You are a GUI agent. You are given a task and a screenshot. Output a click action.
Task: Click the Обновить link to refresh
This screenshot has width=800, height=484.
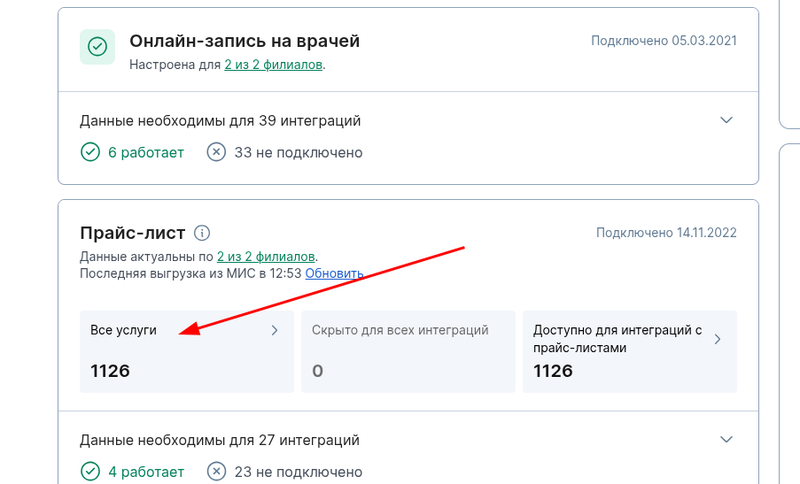(x=334, y=273)
